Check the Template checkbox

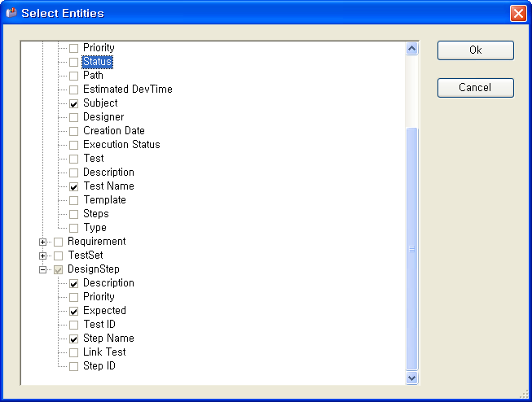point(73,200)
